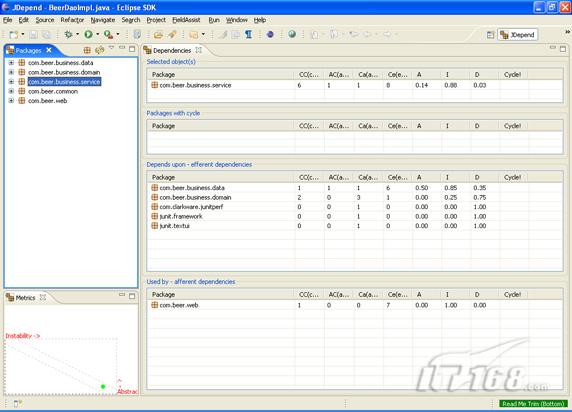Expand com.beer.common in Packages tree
Image resolution: width=572 pixels, height=412 pixels.
[11, 91]
